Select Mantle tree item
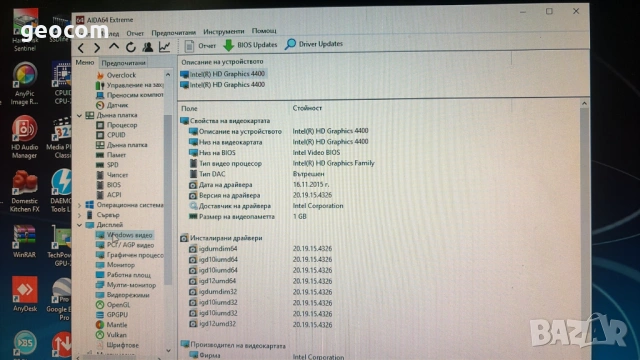This screenshot has width=640, height=360. click(111, 325)
